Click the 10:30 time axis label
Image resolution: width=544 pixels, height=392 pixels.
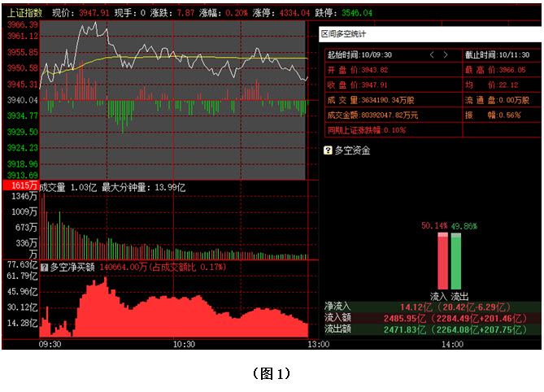(184, 345)
